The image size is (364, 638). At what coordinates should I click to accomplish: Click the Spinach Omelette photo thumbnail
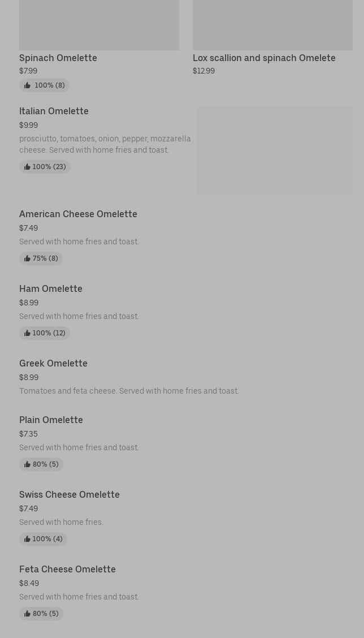pos(99,25)
